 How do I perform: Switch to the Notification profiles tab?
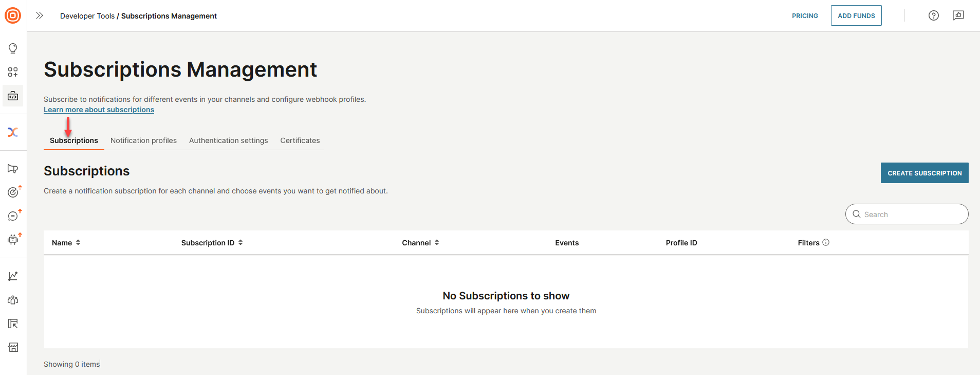tap(143, 140)
